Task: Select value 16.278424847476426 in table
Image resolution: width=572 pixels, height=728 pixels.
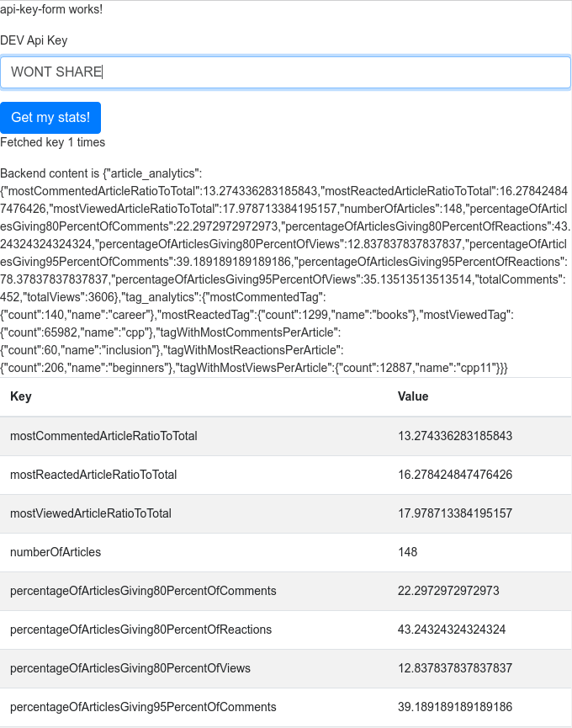Action: [x=454, y=475]
